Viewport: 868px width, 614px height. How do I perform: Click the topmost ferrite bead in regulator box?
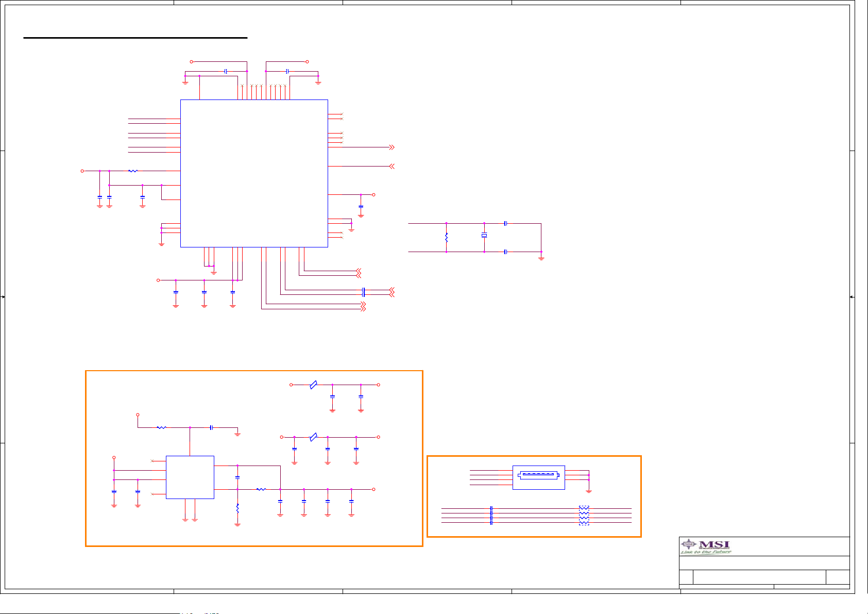pos(313,385)
